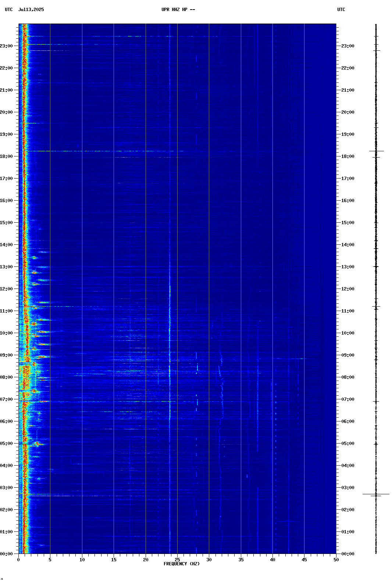Select the 5 Hz frequency tick label
The width and height of the screenshot is (392, 583).
click(x=50, y=560)
